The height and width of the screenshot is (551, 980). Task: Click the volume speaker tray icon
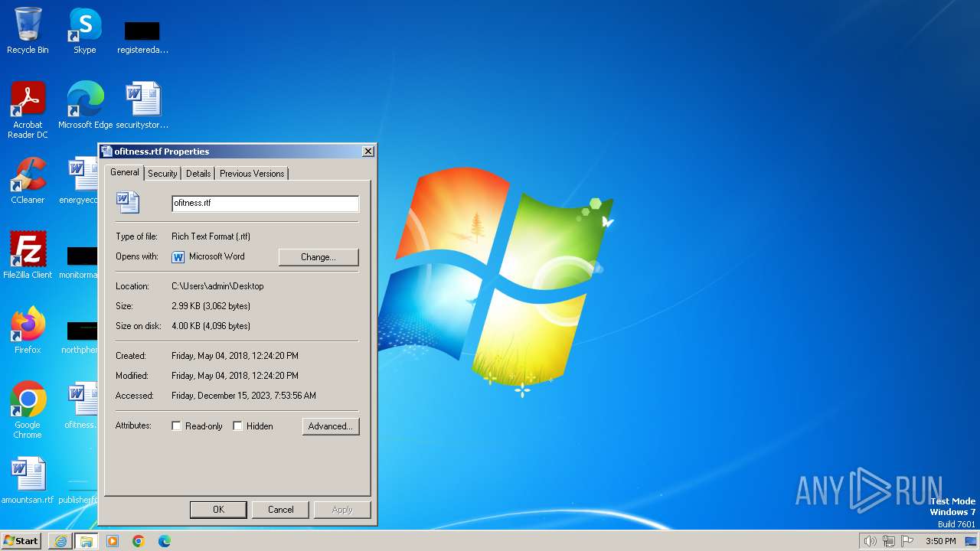coord(870,541)
